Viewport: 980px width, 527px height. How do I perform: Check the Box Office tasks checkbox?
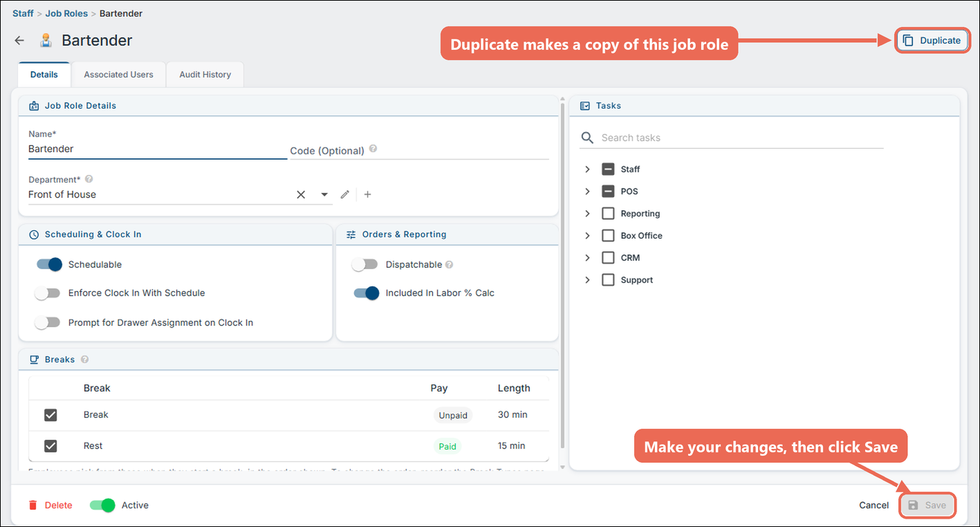[608, 236]
